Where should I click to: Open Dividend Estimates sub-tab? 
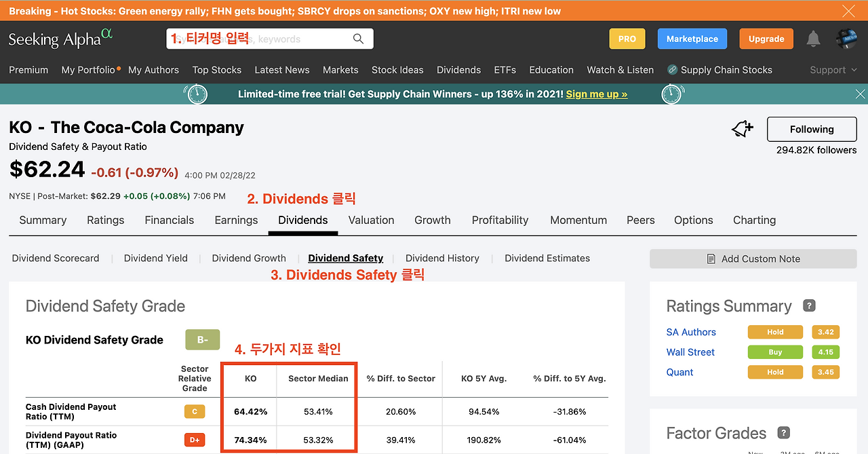pos(547,258)
